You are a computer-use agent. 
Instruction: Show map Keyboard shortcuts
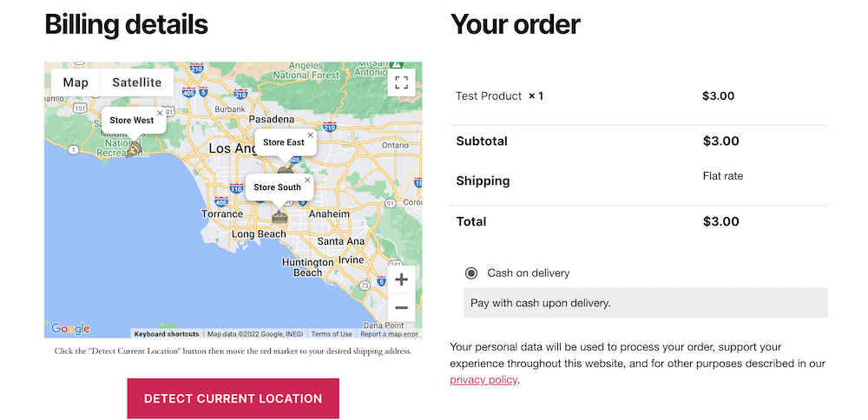(167, 334)
